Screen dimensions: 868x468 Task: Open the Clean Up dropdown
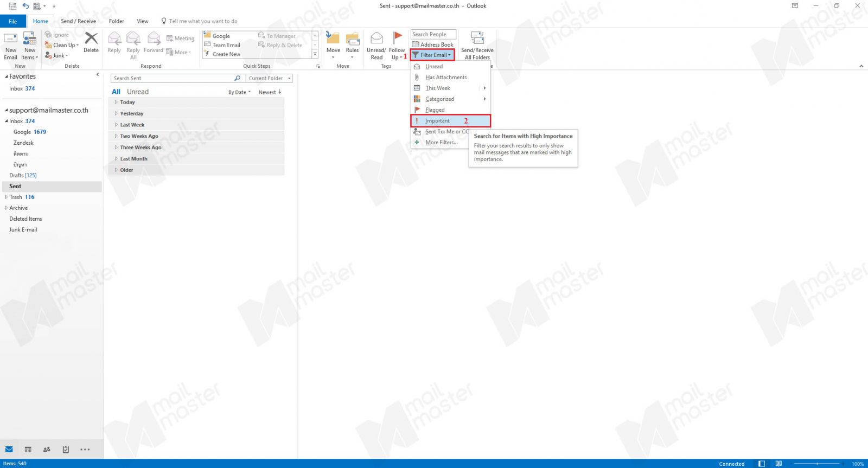click(x=62, y=45)
